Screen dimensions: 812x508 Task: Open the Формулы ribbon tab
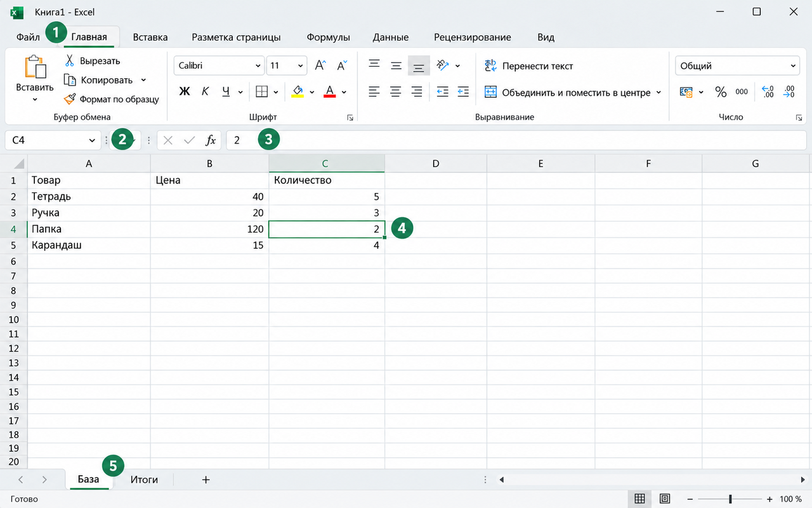point(328,37)
